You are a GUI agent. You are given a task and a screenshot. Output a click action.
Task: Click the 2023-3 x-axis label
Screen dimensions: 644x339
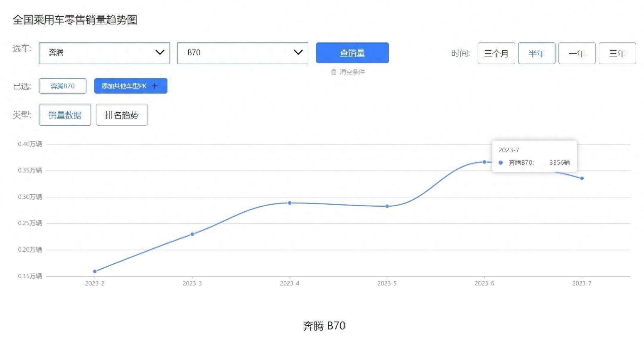pos(192,283)
